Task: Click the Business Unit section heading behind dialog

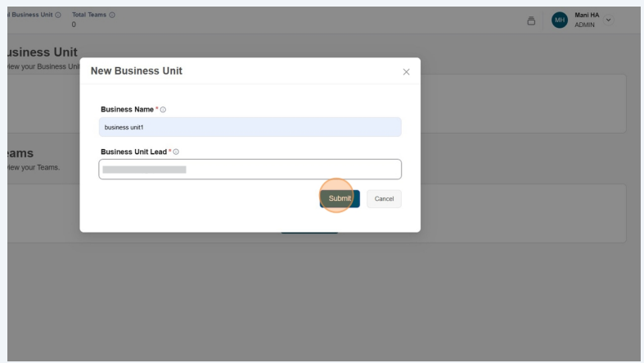Action: [x=47, y=52]
